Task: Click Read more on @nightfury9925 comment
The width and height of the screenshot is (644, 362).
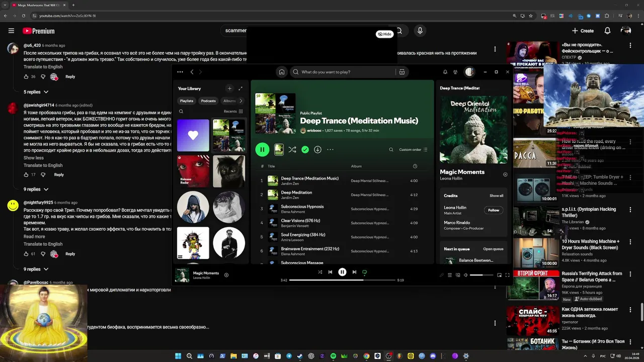Action: click(34, 236)
